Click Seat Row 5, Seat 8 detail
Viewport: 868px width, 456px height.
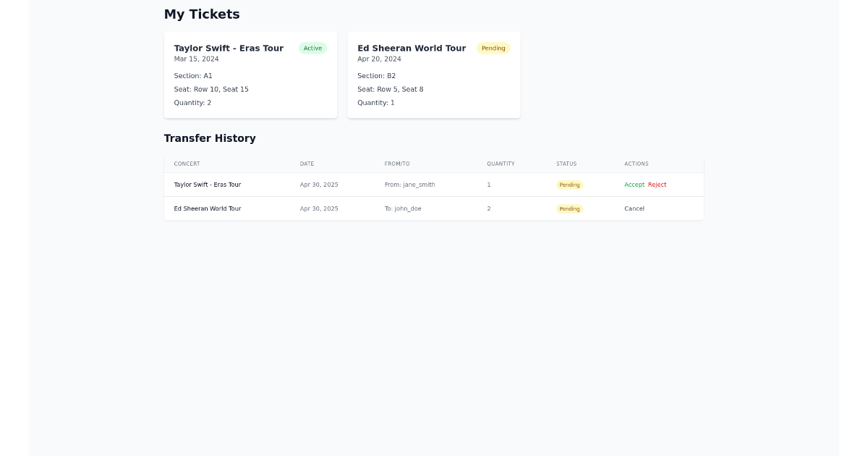click(391, 89)
